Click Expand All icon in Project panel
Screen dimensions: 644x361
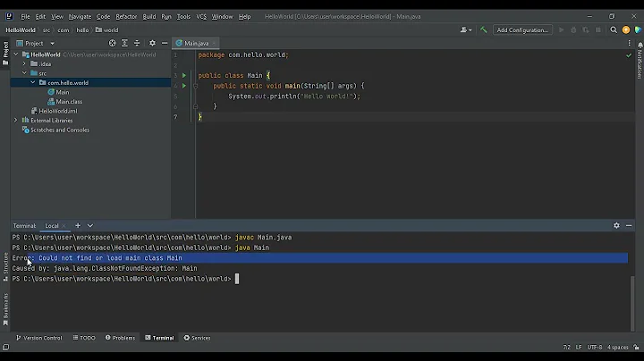pyautogui.click(x=124, y=43)
